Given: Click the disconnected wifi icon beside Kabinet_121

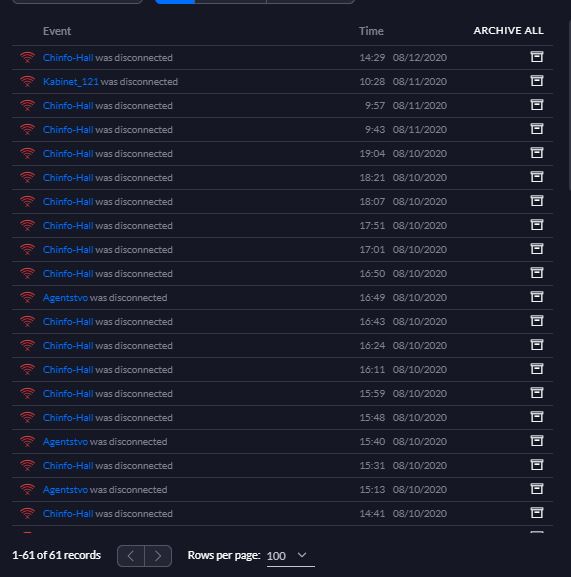Looking at the screenshot, I should pos(28,81).
